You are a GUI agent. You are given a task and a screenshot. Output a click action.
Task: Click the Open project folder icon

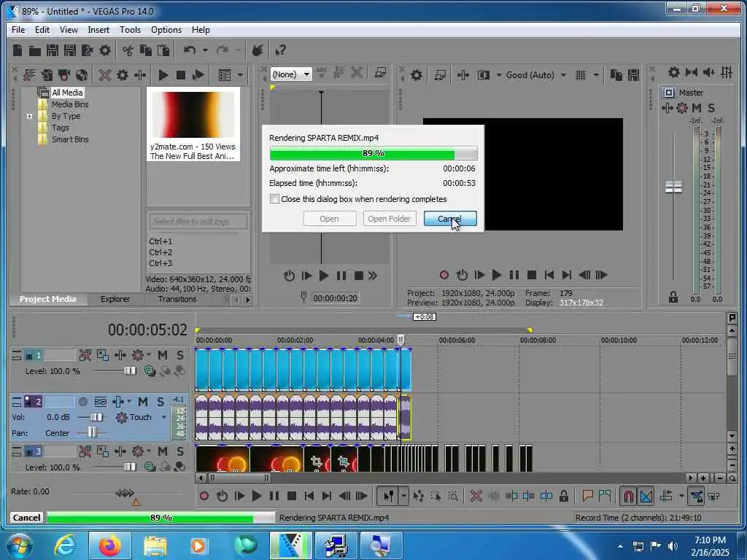(34, 50)
